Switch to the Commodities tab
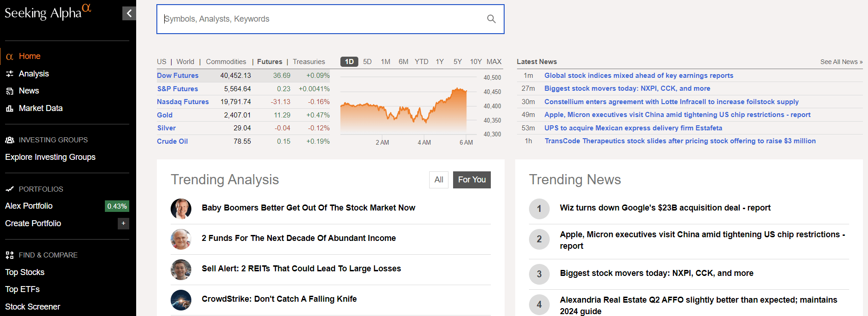Screen dimensions: 868x316 click(x=226, y=62)
